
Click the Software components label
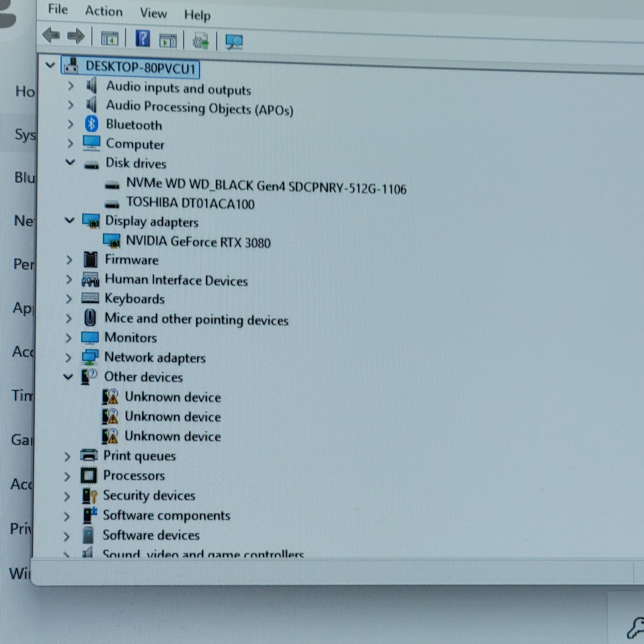pyautogui.click(x=166, y=516)
